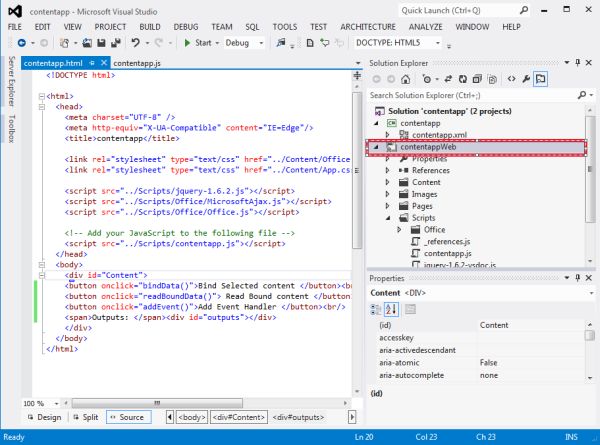Click the Navigate Backward toolbar icon

click(x=22, y=43)
